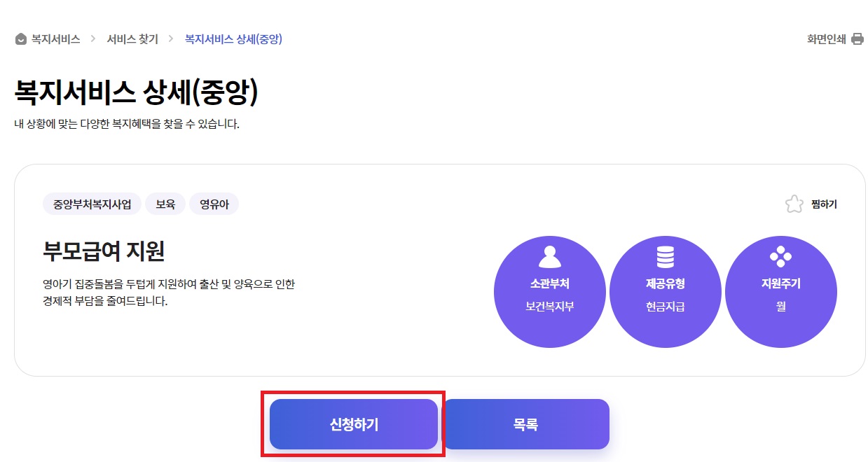868x462 pixels.
Task: Select the 영유아 category tag
Action: pyautogui.click(x=214, y=204)
